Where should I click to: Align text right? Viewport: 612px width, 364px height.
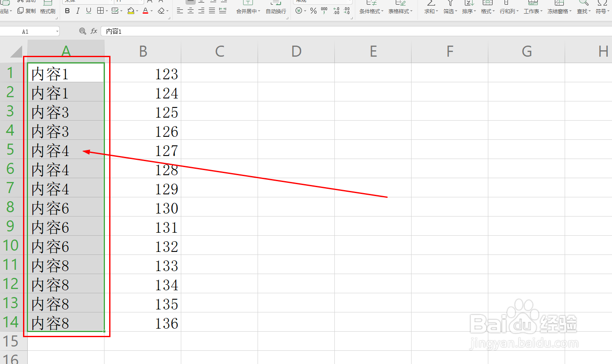[201, 11]
